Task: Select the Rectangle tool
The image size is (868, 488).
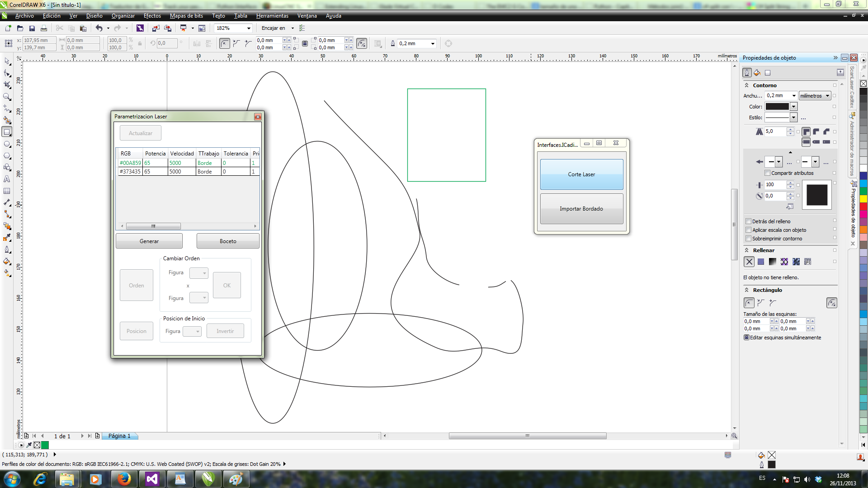Action: click(7, 132)
